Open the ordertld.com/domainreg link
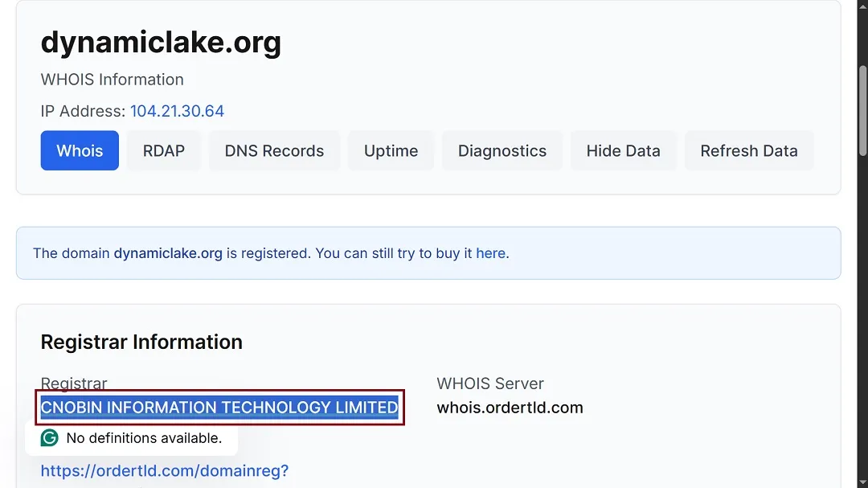The height and width of the screenshot is (488, 868). coord(164,470)
